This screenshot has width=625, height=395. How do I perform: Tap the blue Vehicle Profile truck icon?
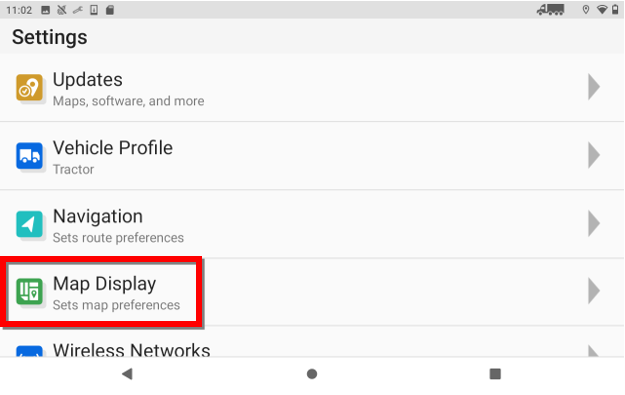(x=29, y=155)
